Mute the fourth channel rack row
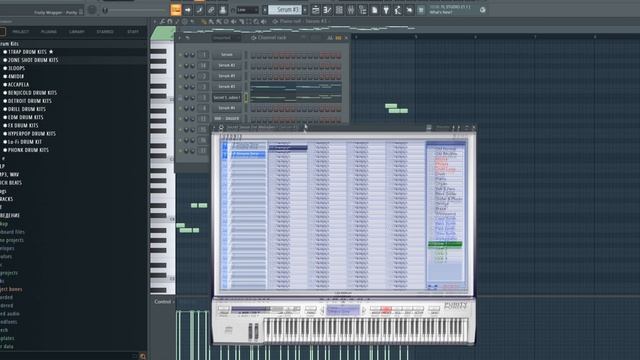 coord(180,87)
